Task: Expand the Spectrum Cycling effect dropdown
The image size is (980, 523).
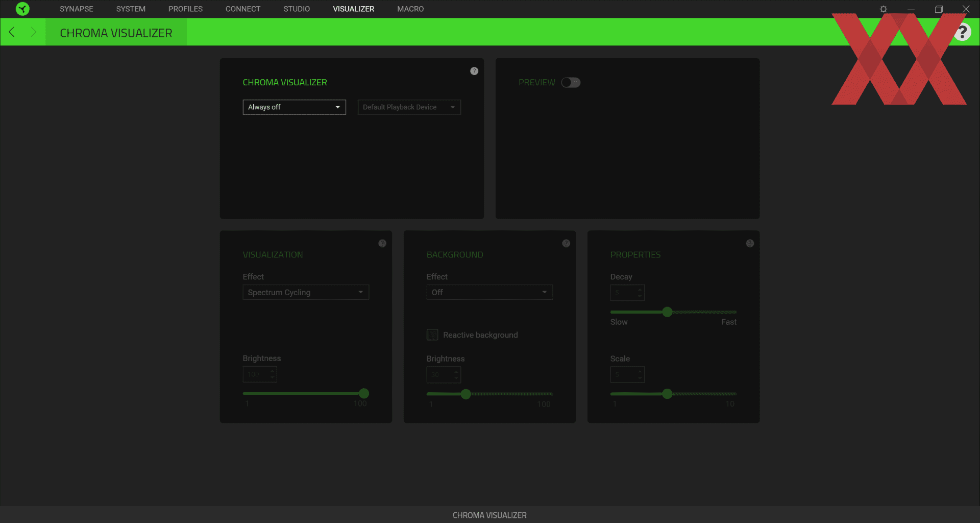Action: 306,292
